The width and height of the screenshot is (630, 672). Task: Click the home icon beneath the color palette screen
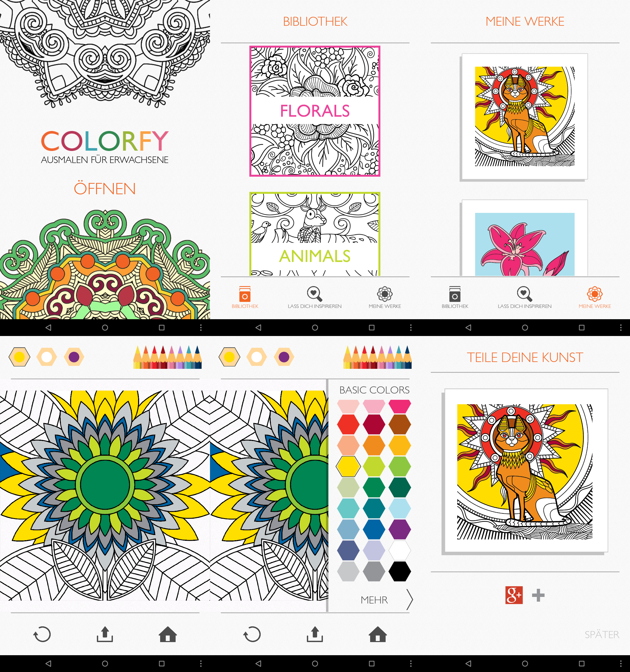(378, 634)
